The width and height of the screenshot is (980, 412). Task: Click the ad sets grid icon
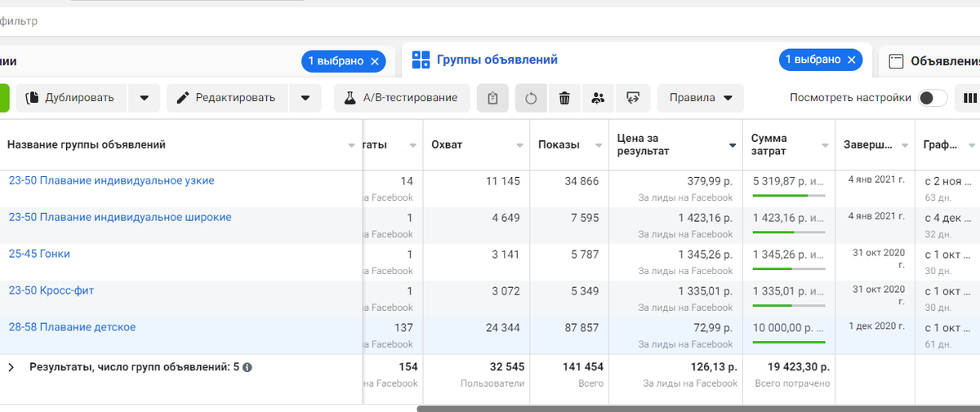(x=421, y=60)
